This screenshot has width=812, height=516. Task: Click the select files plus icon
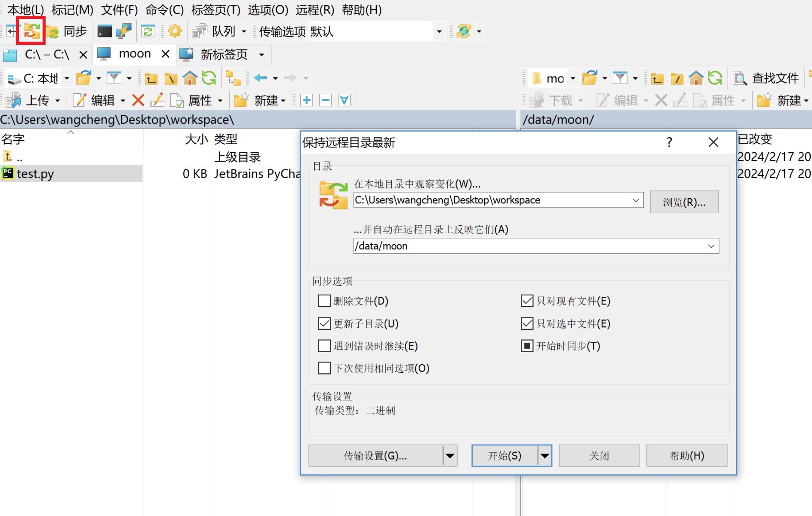pyautogui.click(x=307, y=100)
